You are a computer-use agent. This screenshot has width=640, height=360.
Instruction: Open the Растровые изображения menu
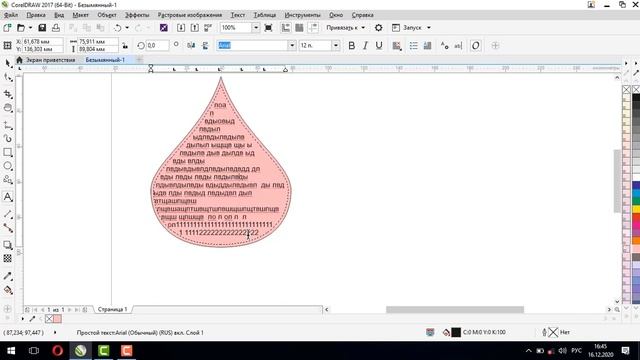click(x=190, y=15)
